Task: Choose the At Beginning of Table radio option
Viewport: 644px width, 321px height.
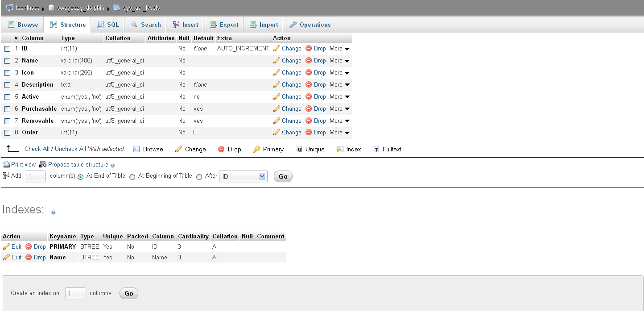Action: pyautogui.click(x=132, y=177)
